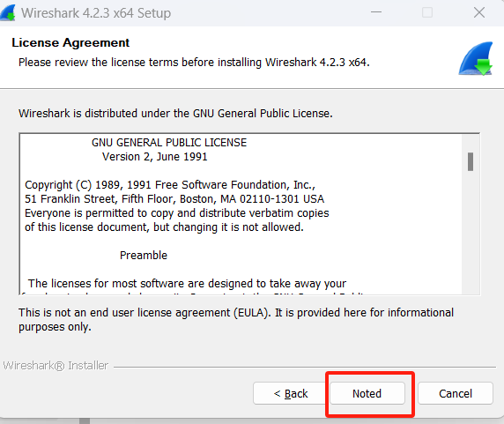Cancel the Wireshark installation
This screenshot has width=504, height=424.
(x=456, y=393)
